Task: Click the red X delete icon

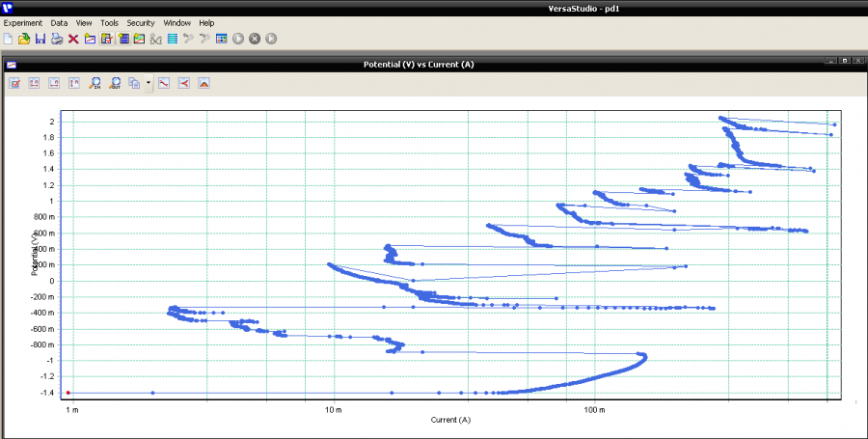Action: [73, 39]
